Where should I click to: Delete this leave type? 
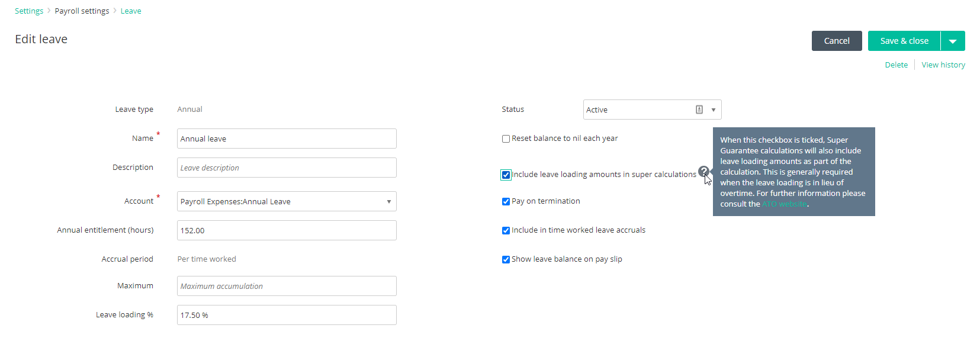pyautogui.click(x=896, y=65)
